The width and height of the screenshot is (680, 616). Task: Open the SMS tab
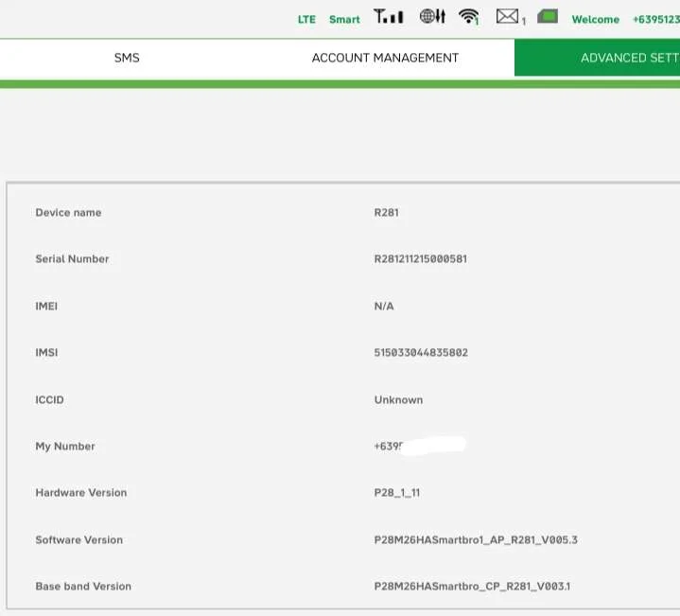(127, 58)
